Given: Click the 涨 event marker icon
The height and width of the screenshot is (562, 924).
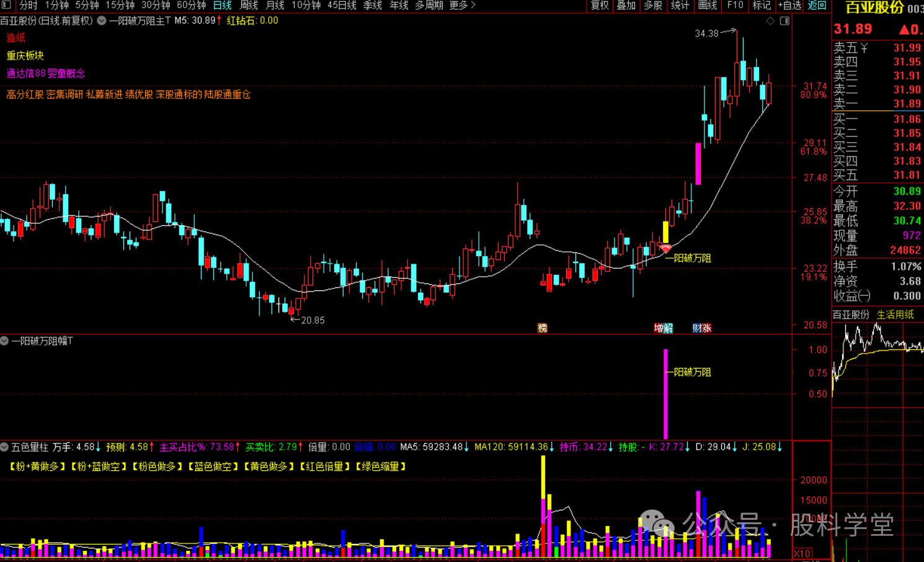Looking at the screenshot, I should tap(706, 328).
